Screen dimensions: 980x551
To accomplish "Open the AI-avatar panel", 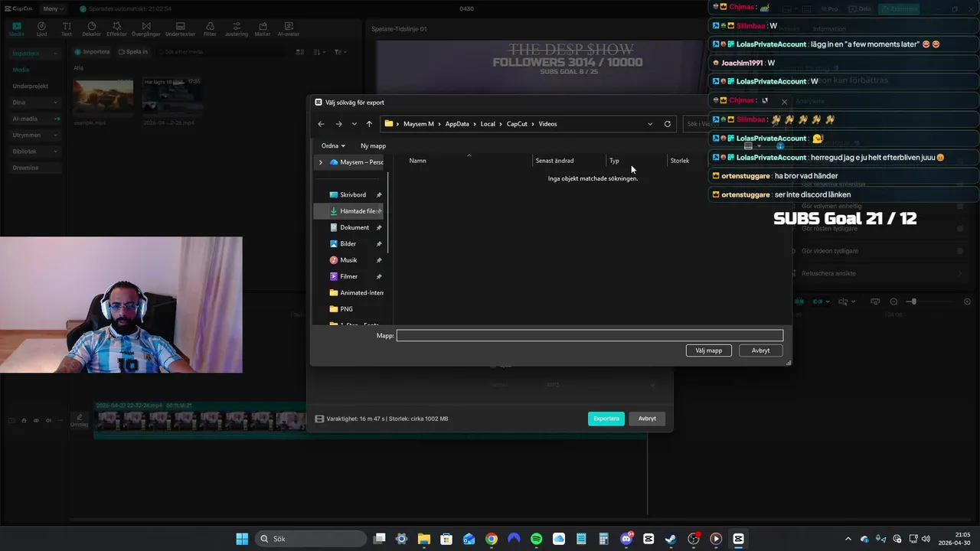I will [289, 29].
